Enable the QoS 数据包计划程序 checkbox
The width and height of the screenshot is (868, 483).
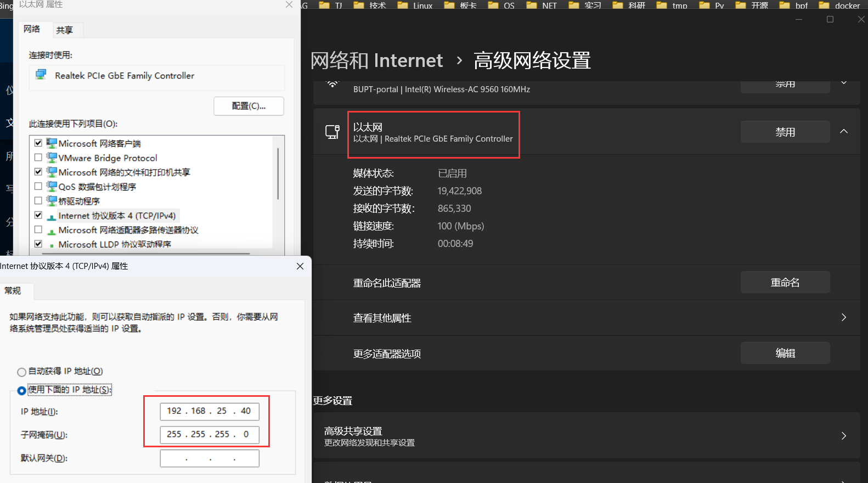38,187
